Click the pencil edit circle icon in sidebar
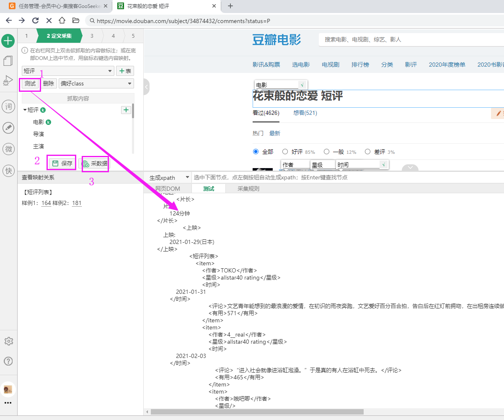The image size is (504, 420). coord(8,128)
